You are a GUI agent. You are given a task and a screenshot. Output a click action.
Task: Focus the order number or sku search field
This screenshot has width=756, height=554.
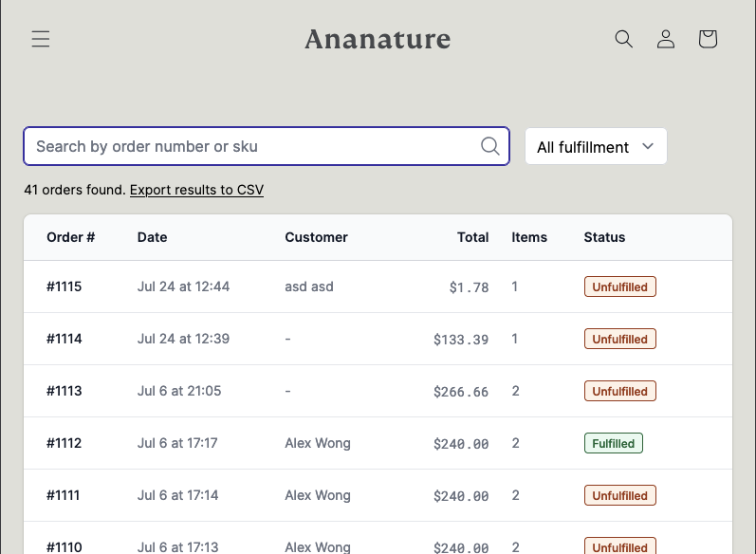tap(251, 146)
